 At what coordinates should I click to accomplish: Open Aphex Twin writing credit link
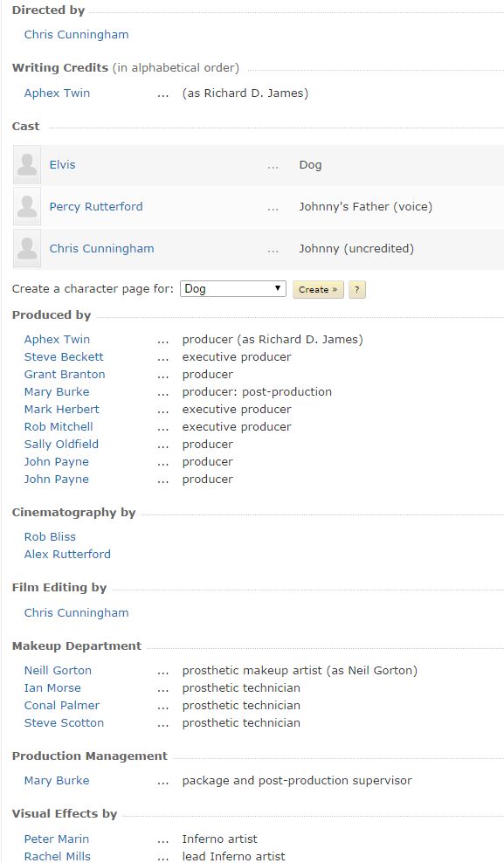tap(58, 93)
